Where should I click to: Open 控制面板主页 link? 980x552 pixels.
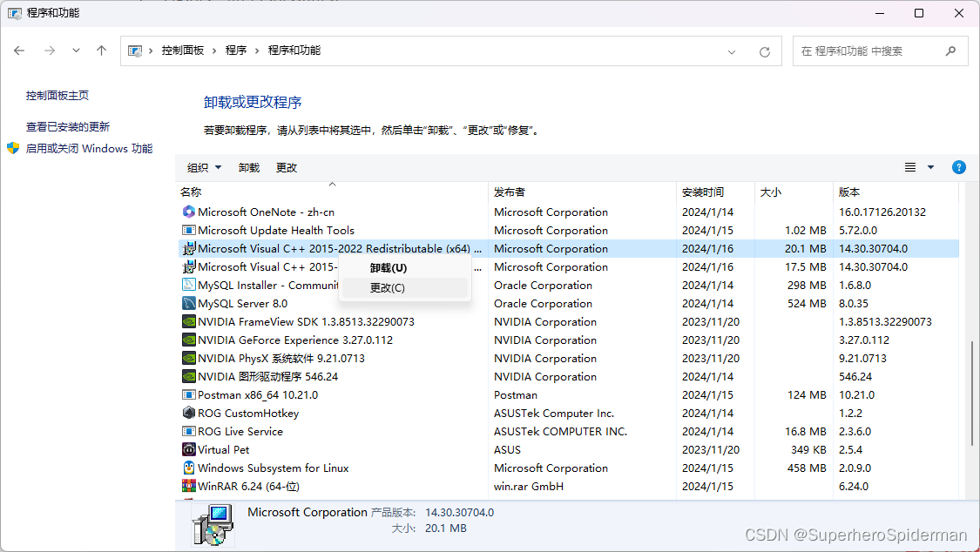pyautogui.click(x=57, y=96)
